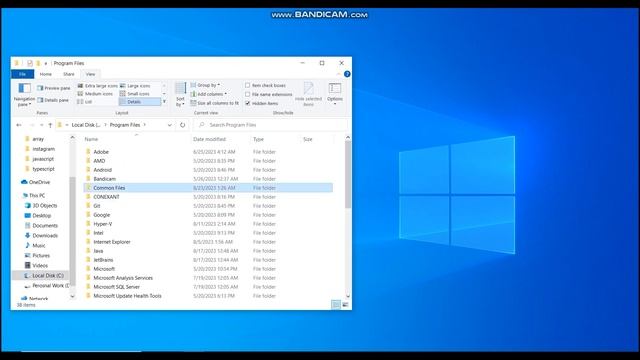This screenshot has width=640, height=360.
Task: Switch layout to Large icons
Action: click(135, 86)
